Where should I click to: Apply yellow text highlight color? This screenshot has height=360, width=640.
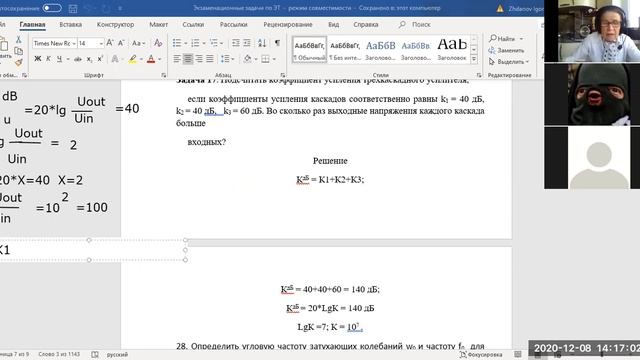(x=133, y=59)
